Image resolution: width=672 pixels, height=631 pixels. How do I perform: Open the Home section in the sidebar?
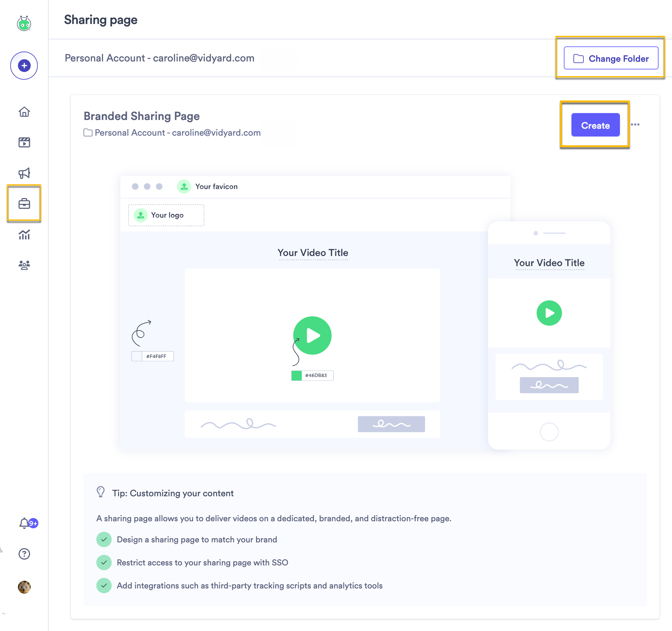24,112
